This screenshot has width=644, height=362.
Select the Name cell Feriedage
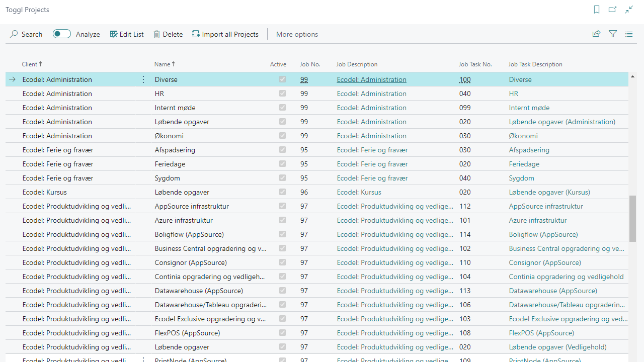click(x=170, y=164)
